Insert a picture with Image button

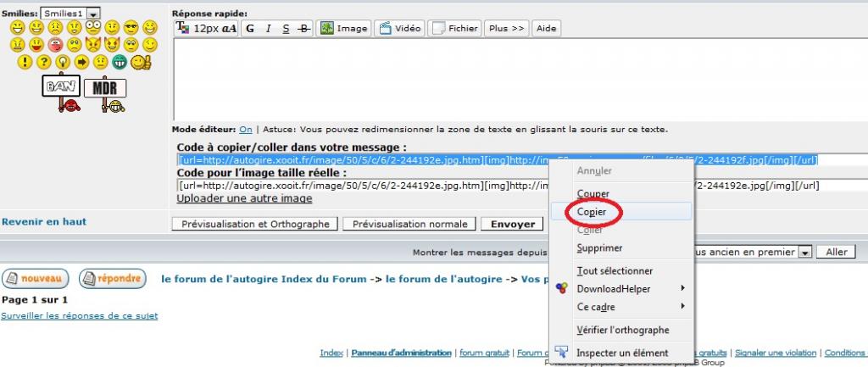pos(344,29)
